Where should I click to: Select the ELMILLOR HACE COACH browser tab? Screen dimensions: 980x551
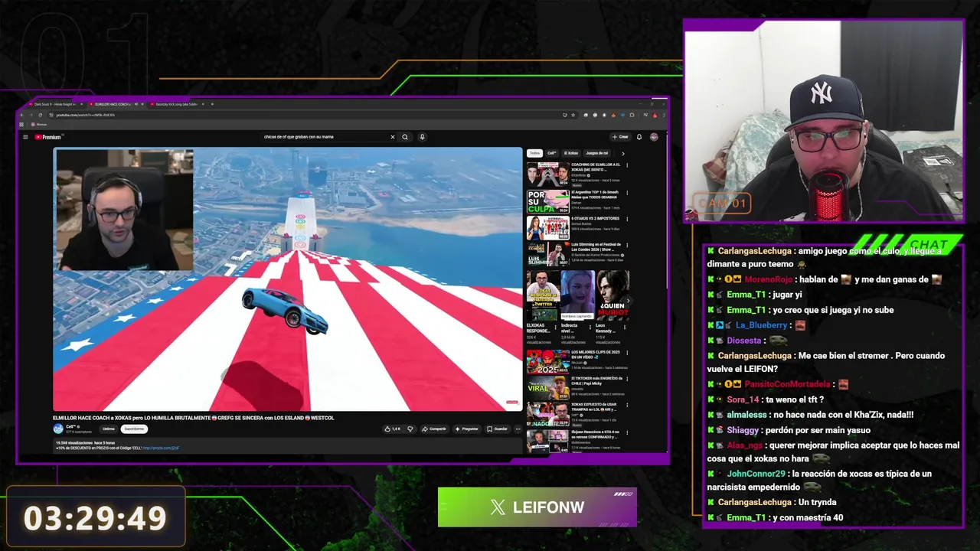click(115, 104)
